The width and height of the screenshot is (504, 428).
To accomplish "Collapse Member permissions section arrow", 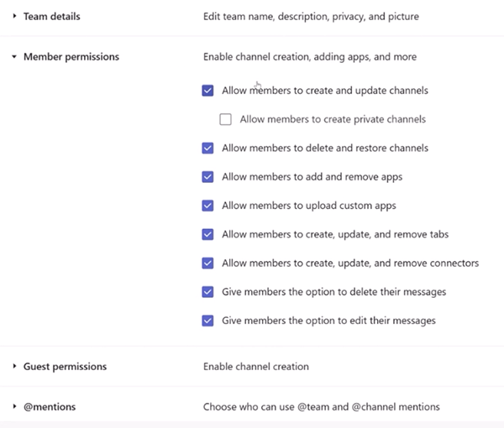I will pos(14,57).
